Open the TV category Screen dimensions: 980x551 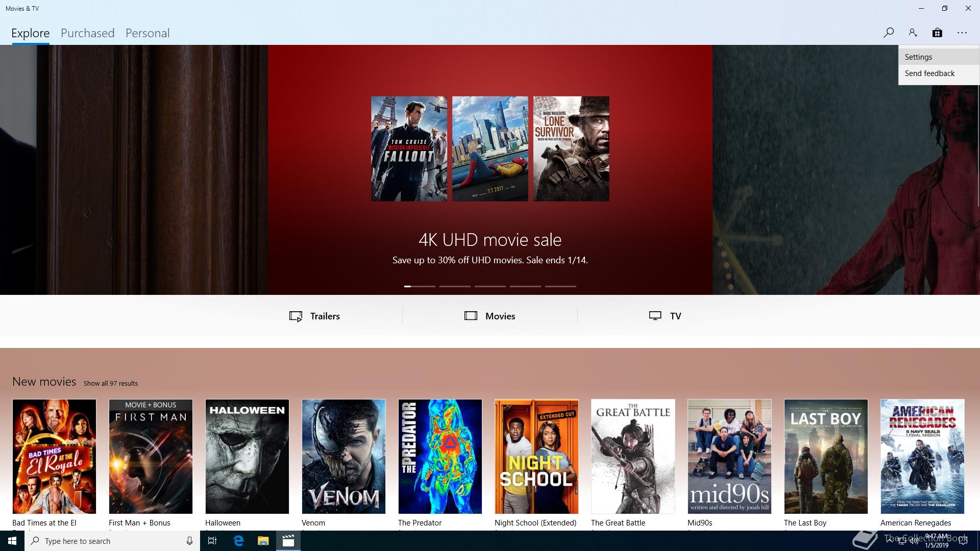665,316
